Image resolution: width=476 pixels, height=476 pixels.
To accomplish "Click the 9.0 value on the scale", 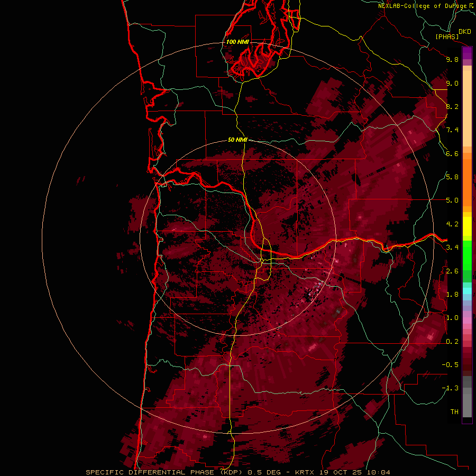I will pyautogui.click(x=452, y=84).
